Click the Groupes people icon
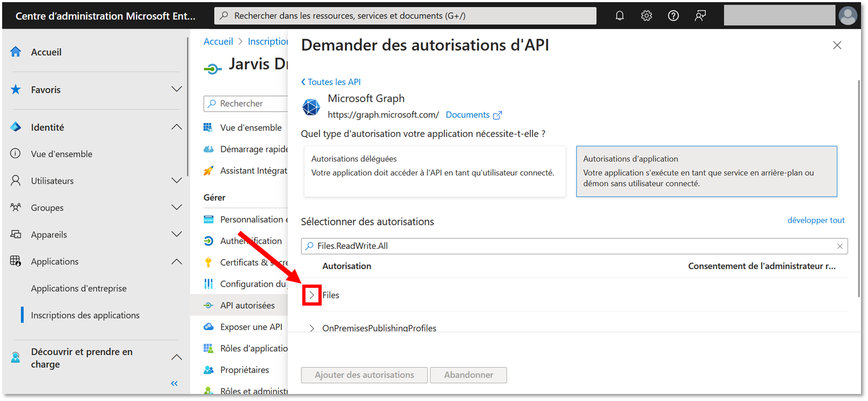The height and width of the screenshot is (401, 868). click(16, 208)
